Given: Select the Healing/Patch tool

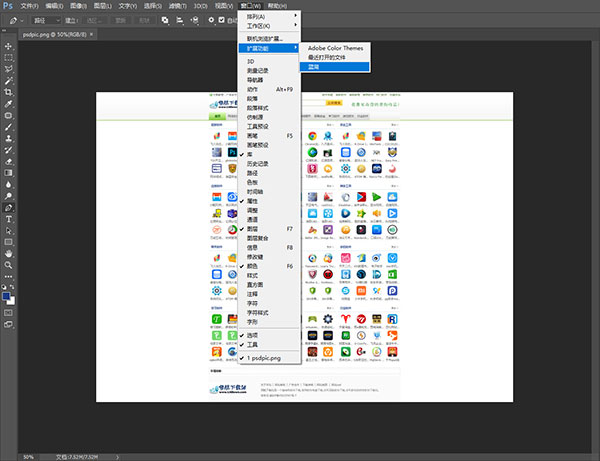Looking at the screenshot, I should click(8, 116).
